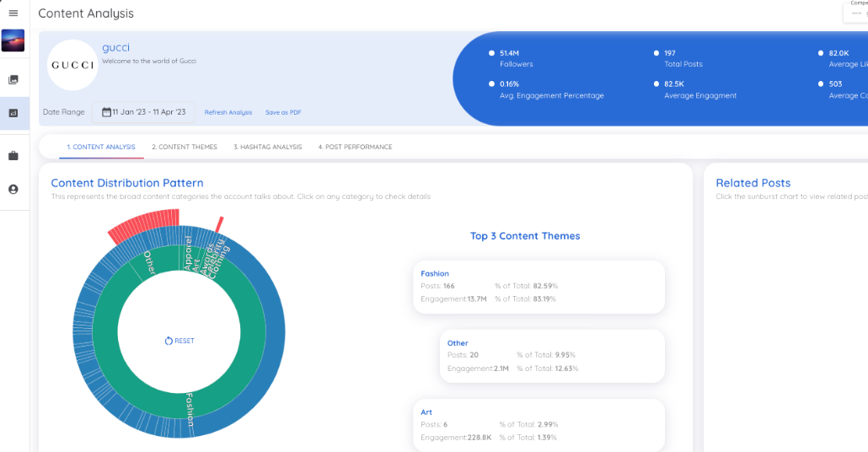Click the Content Distribution Pattern heading
Viewport: 868px width, 452px height.
coord(127,183)
